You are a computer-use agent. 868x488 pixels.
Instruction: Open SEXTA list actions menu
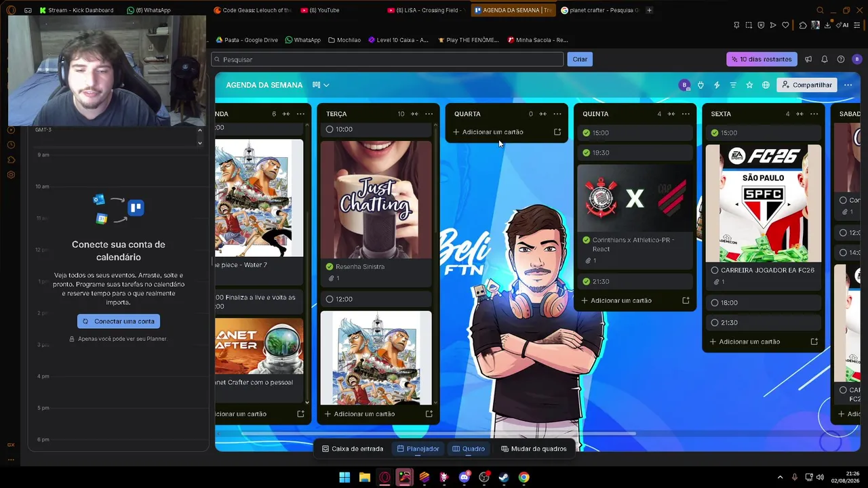tap(814, 114)
